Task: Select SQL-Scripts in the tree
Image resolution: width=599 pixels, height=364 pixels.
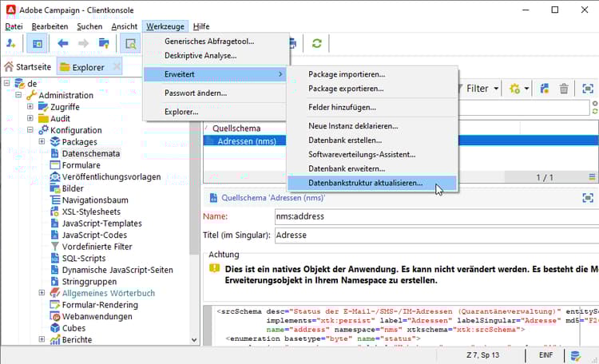Action: 84,259
